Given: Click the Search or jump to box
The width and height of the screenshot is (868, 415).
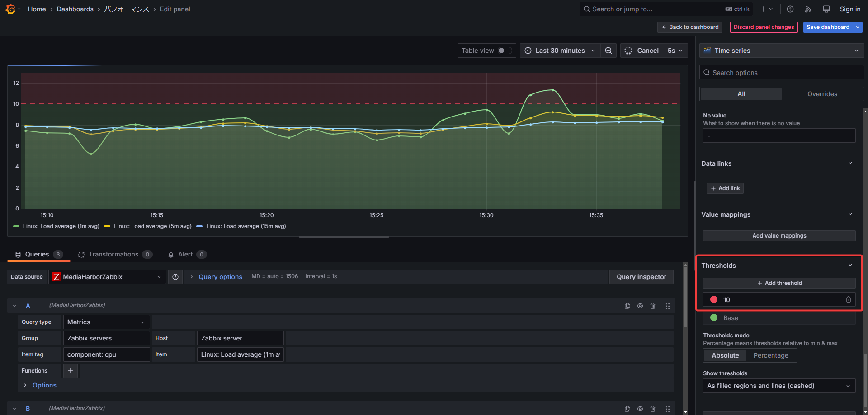Looking at the screenshot, I should (x=666, y=9).
